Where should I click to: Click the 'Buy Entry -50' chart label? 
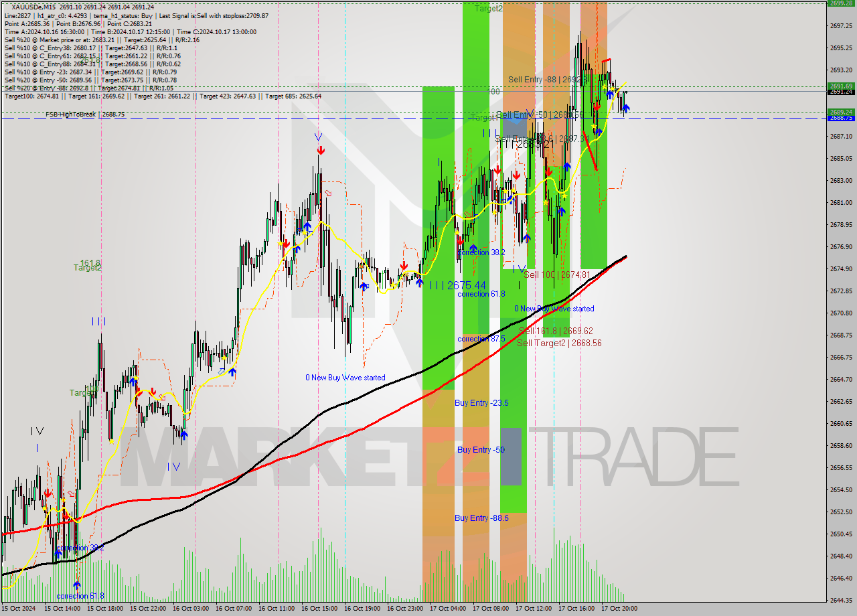pyautogui.click(x=481, y=449)
